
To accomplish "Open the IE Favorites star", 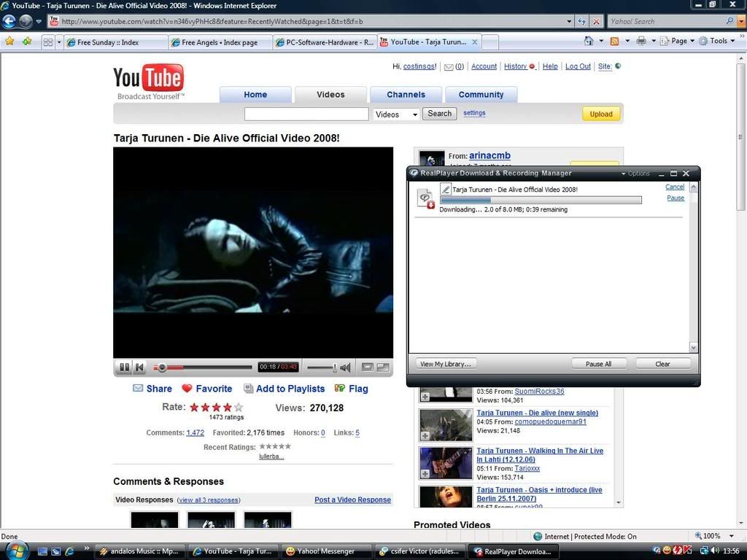I will point(9,42).
